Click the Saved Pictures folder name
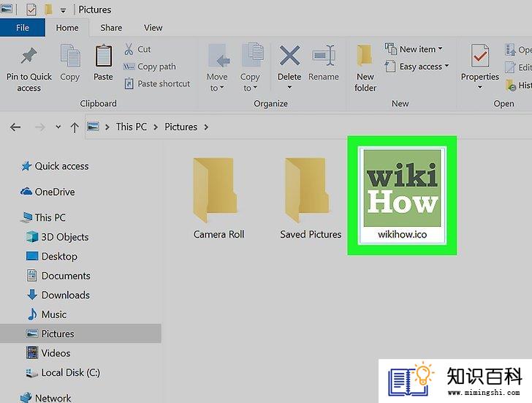 click(x=311, y=234)
